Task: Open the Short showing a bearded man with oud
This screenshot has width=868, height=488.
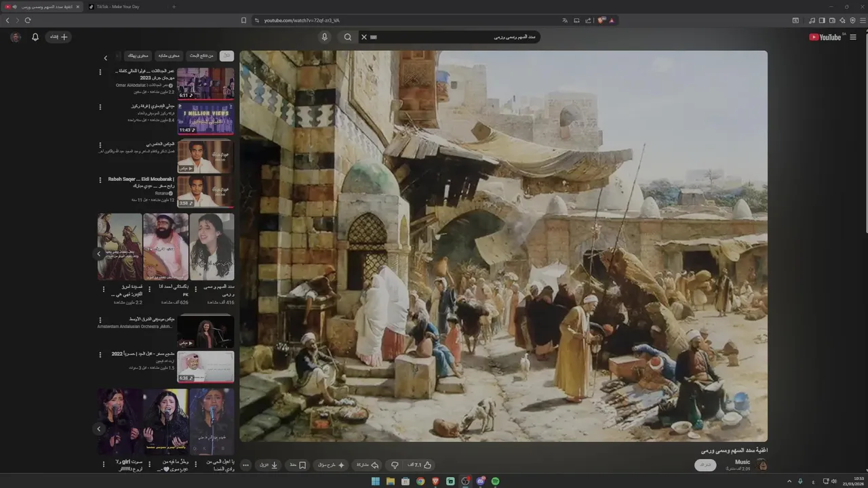Action: (x=166, y=247)
